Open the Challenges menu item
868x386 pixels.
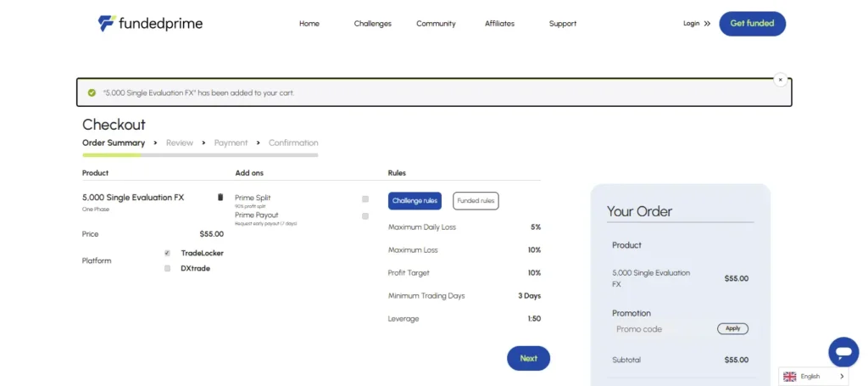(x=373, y=24)
